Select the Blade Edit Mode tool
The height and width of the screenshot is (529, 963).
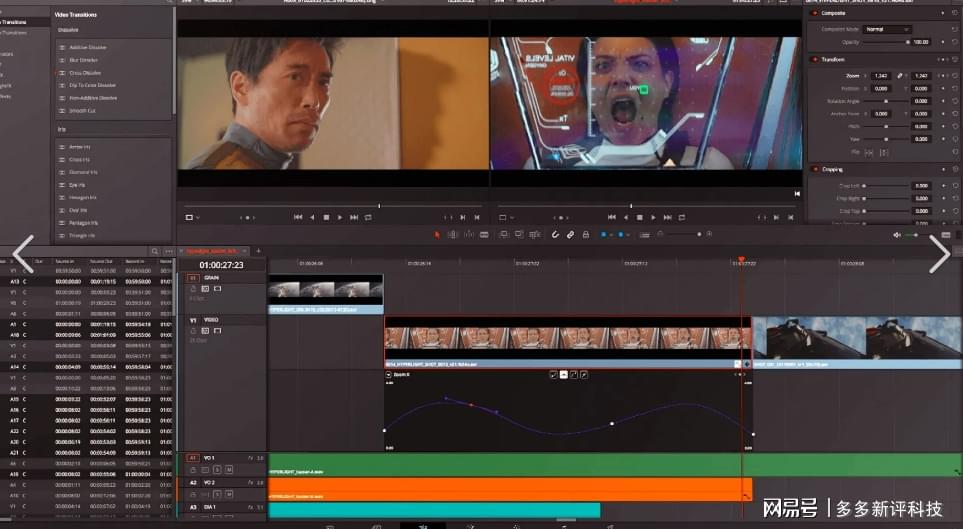tap(484, 235)
